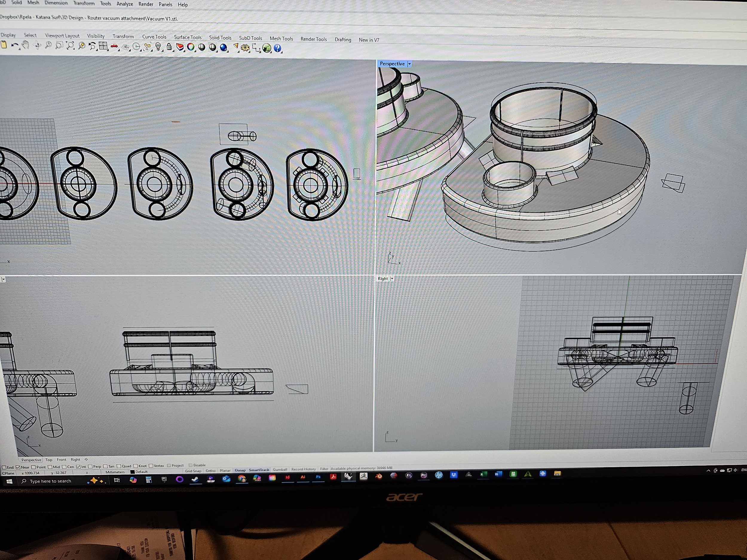
Task: Open Steam from the Windows taskbar
Action: (x=195, y=480)
